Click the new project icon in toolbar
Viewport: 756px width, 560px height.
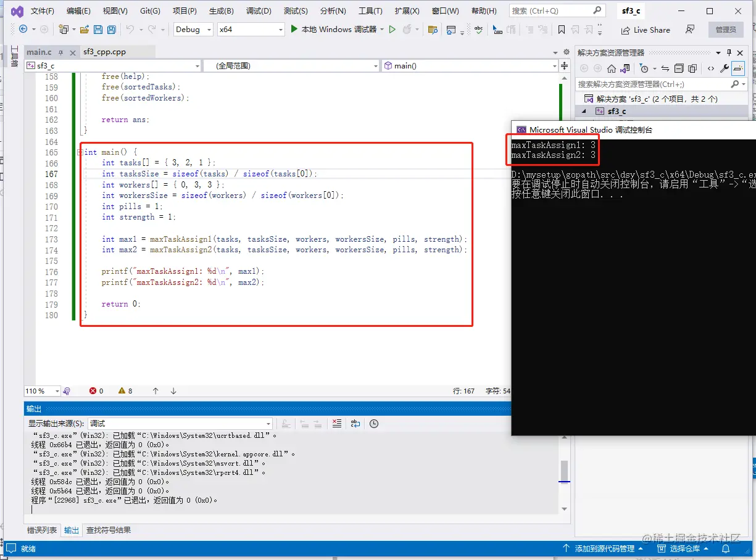coord(63,29)
